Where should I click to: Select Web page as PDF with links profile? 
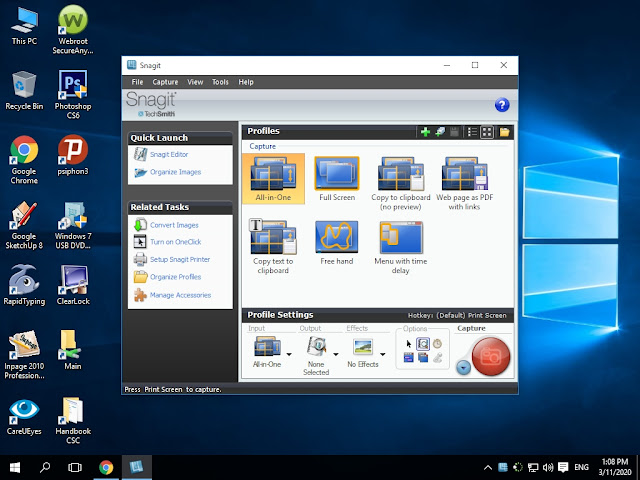[x=464, y=184]
